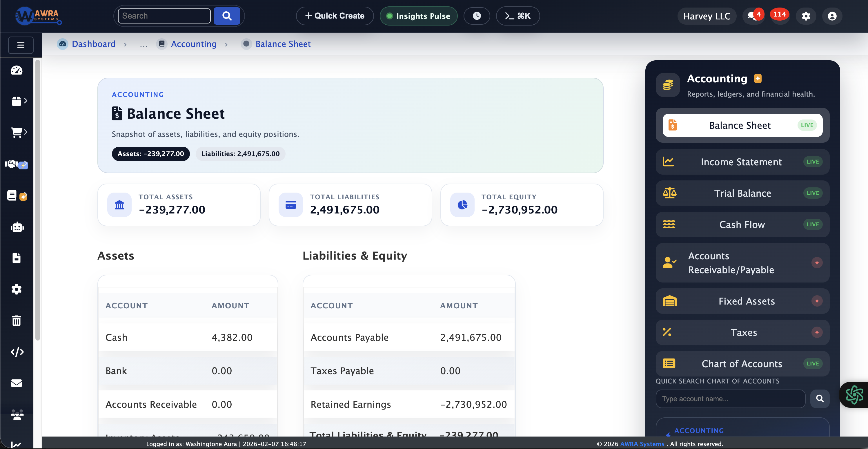
Task: Expand the hidden breadcrumb ellipsis
Action: (x=144, y=44)
